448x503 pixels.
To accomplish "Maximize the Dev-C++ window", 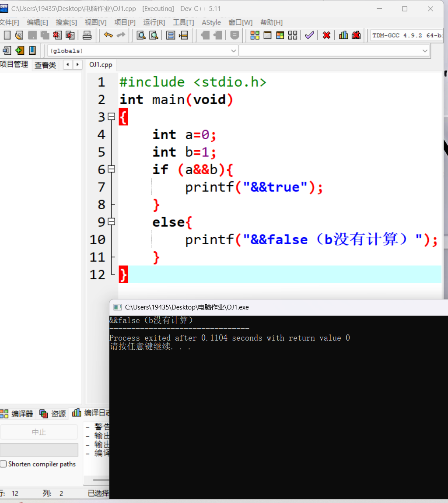I will pyautogui.click(x=405, y=9).
